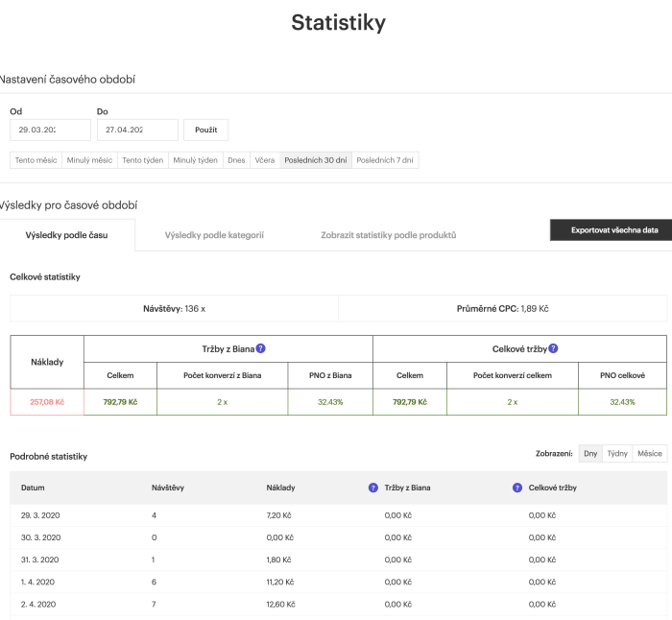Viewport: 672px width, 620px height.
Task: Show statistics by Týdny
Action: coord(617,453)
